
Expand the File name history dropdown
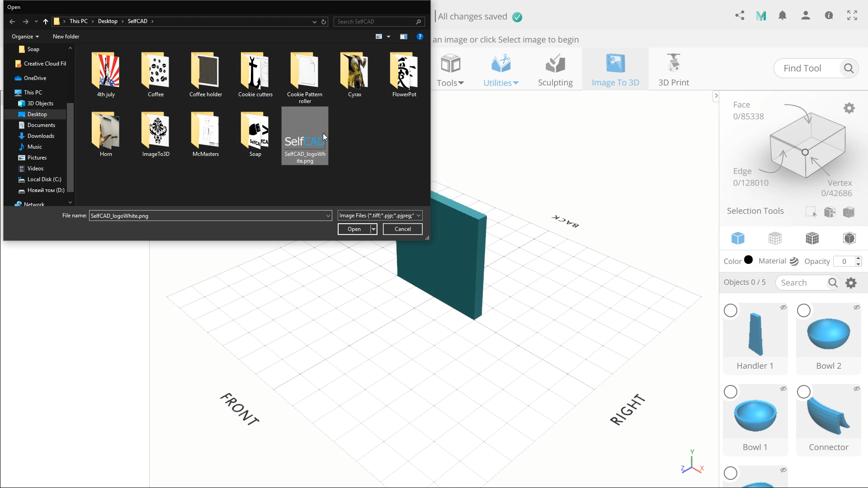pos(328,216)
